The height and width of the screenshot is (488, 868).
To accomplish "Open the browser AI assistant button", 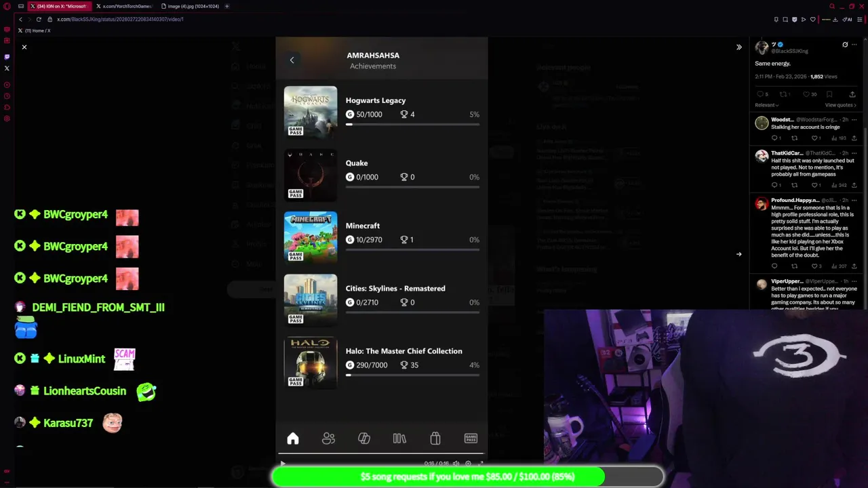I will click(847, 20).
